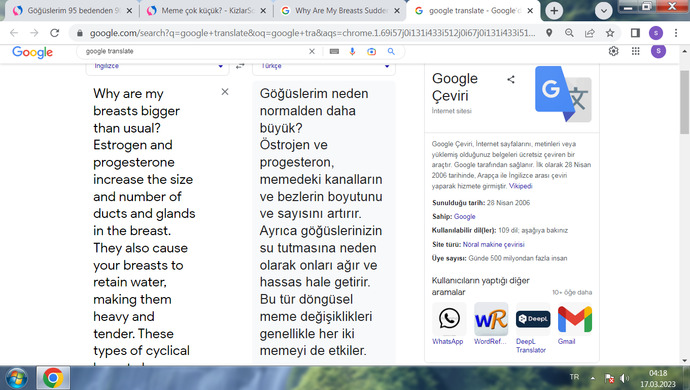Focus the address bar URL
Screen dimensions: 690x390
click(x=312, y=33)
